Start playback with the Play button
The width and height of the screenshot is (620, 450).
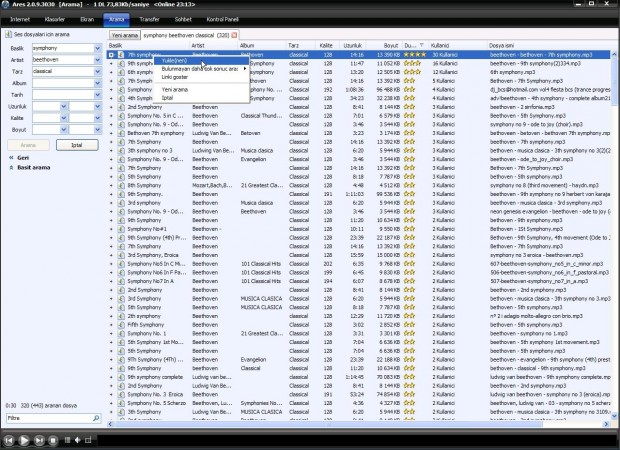tap(24, 440)
